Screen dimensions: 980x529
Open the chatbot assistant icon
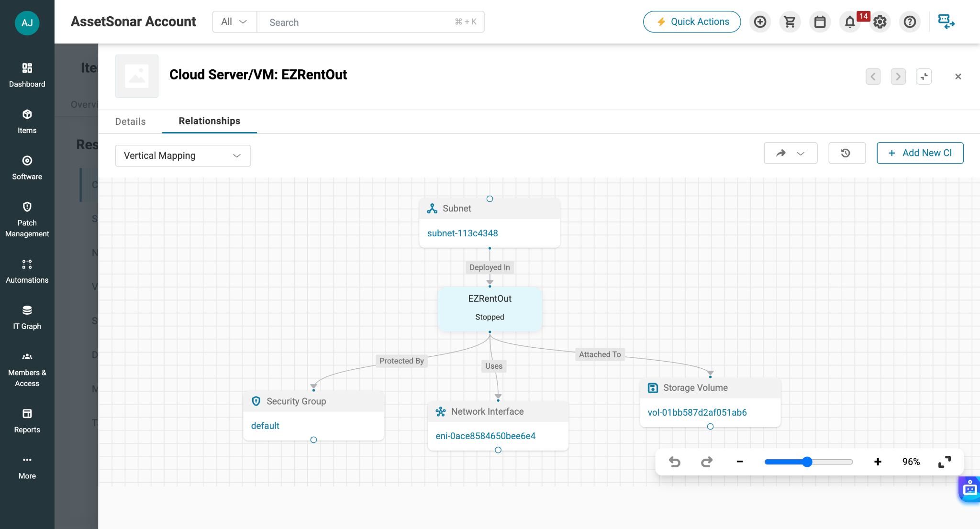click(x=969, y=489)
